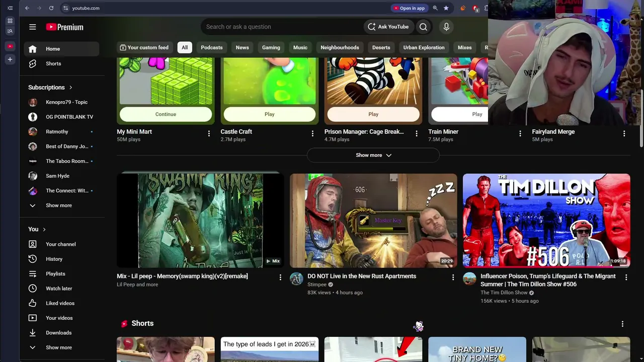The image size is (644, 362).
Task: Select the Music filter chip
Action: [x=300, y=48]
